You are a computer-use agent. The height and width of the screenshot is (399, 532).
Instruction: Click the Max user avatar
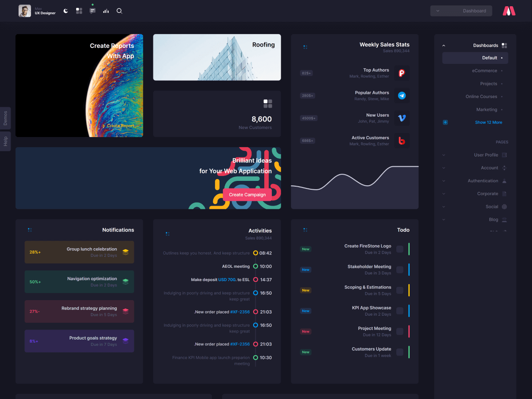coord(25,11)
